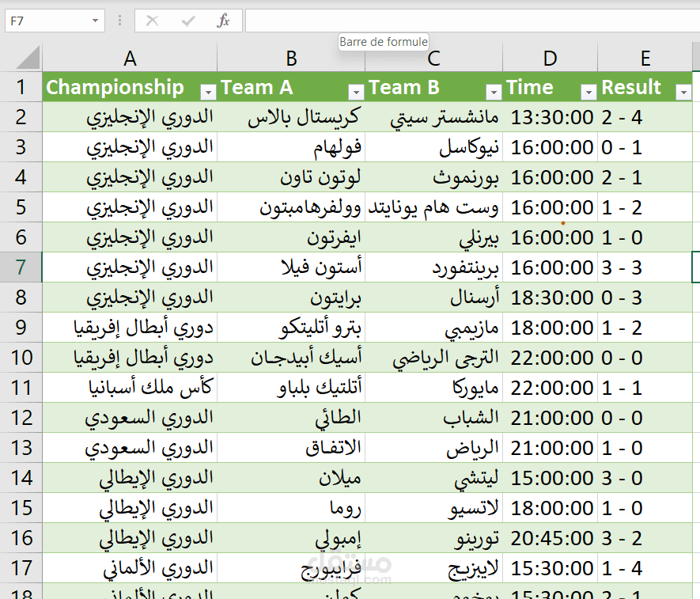The image size is (700, 599).
Task: Select the time cell 15:00:00
Action: pyautogui.click(x=550, y=477)
